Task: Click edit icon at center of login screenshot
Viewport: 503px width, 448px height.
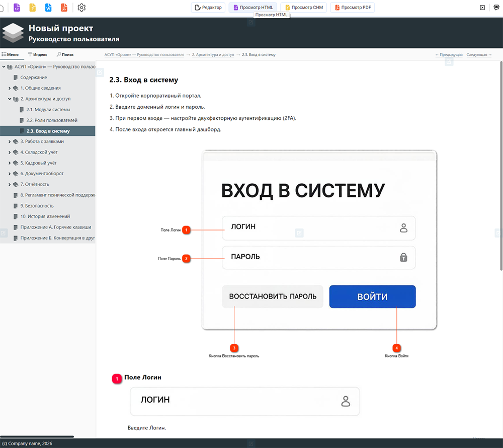Action: coord(299,233)
